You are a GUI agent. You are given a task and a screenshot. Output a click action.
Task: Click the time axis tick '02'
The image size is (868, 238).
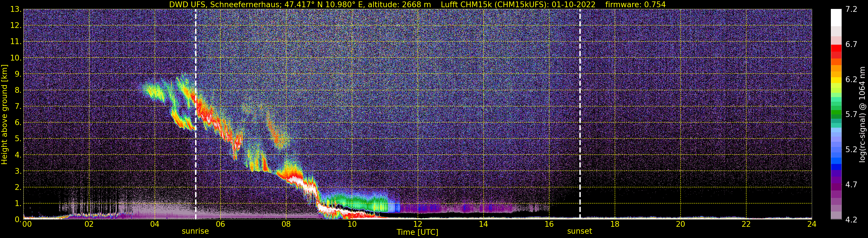89,224
